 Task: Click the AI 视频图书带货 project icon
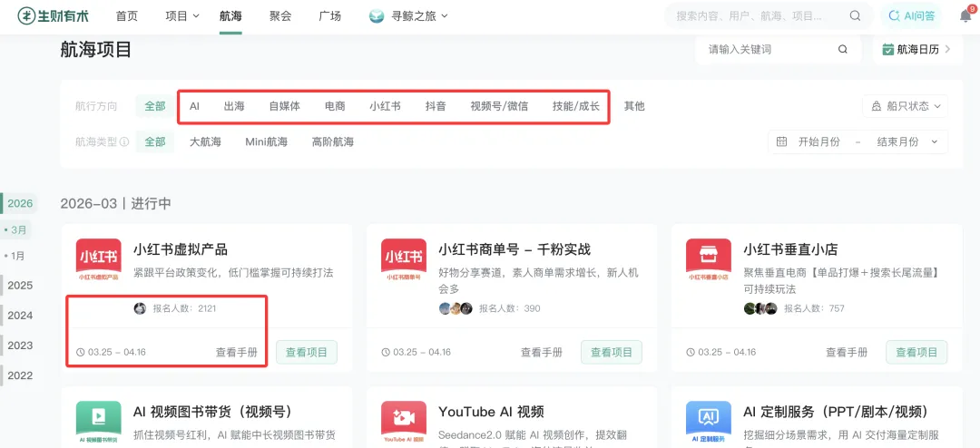tap(99, 423)
